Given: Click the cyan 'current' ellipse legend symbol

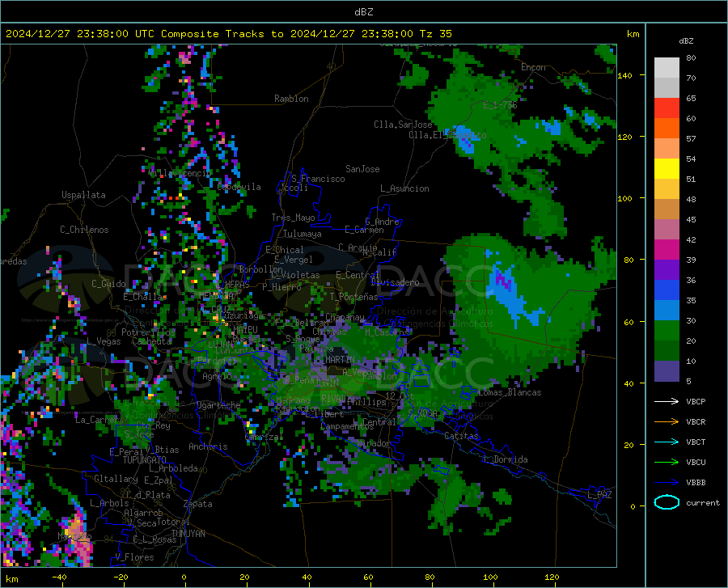Looking at the screenshot, I should point(667,502).
